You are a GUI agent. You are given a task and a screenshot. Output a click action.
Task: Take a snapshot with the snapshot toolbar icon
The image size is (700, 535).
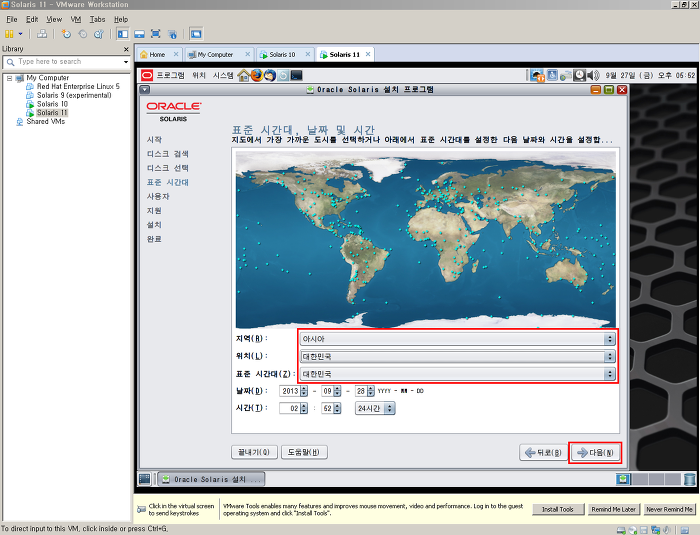[x=66, y=34]
